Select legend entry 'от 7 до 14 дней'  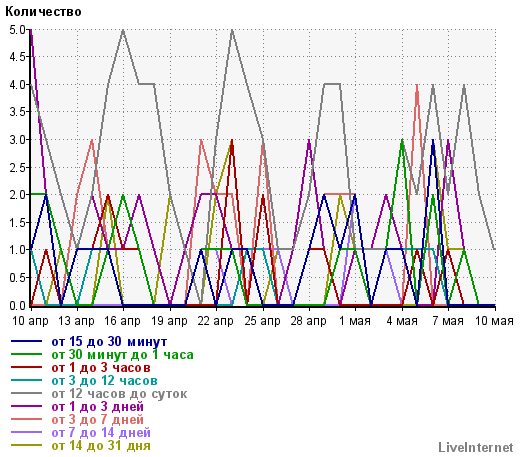[x=101, y=432]
